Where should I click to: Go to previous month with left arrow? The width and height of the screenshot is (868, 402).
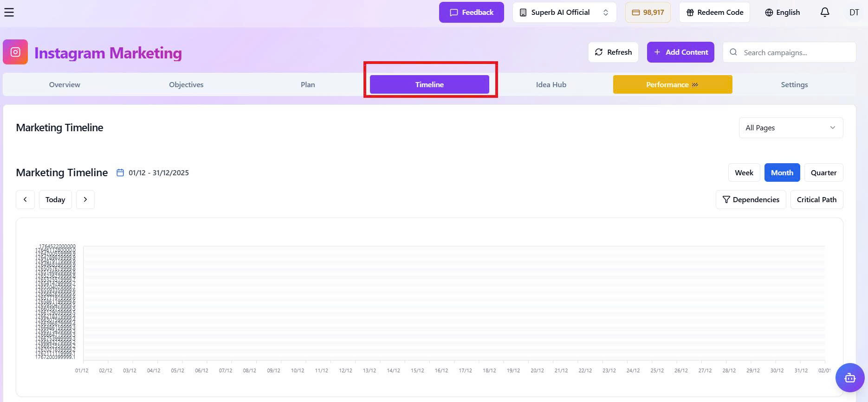coord(25,199)
